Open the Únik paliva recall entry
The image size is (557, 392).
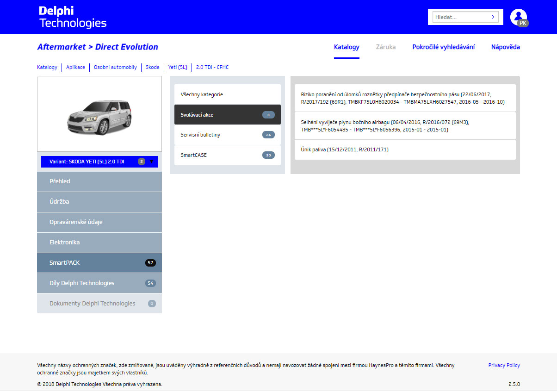[x=405, y=150]
